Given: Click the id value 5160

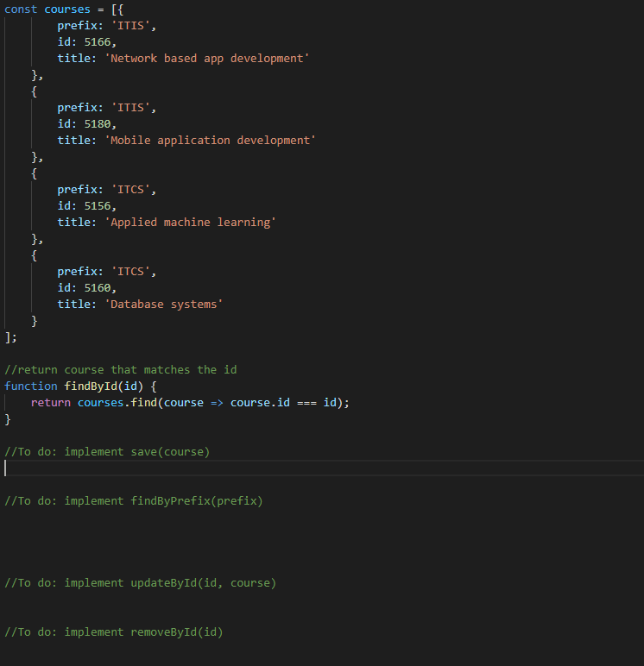Looking at the screenshot, I should 98,288.
